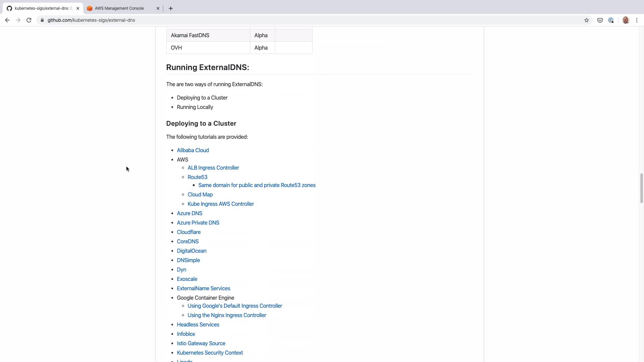Select the kubernetes-sigs/external-dns tab
This screenshot has height=362, width=644.
coord(42,8)
